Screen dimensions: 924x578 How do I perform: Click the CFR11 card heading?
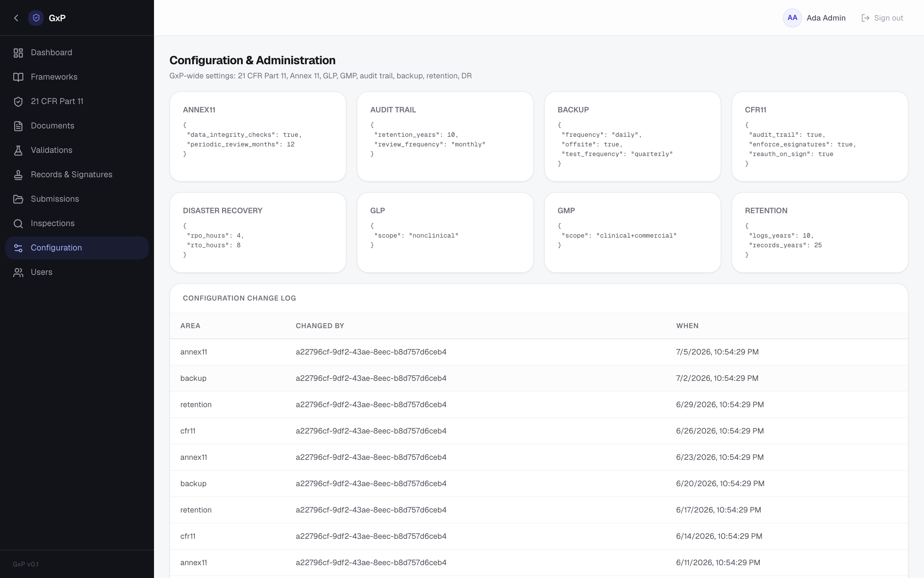[x=755, y=110]
